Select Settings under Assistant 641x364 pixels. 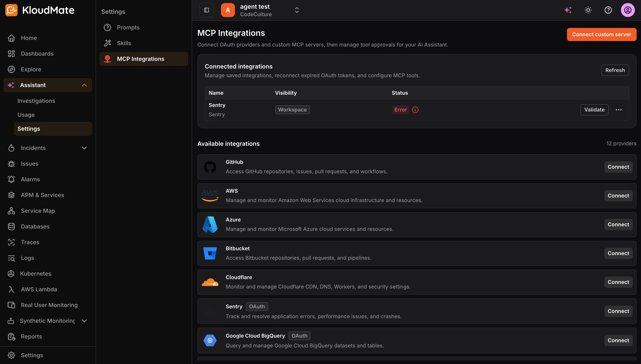[x=53, y=129]
